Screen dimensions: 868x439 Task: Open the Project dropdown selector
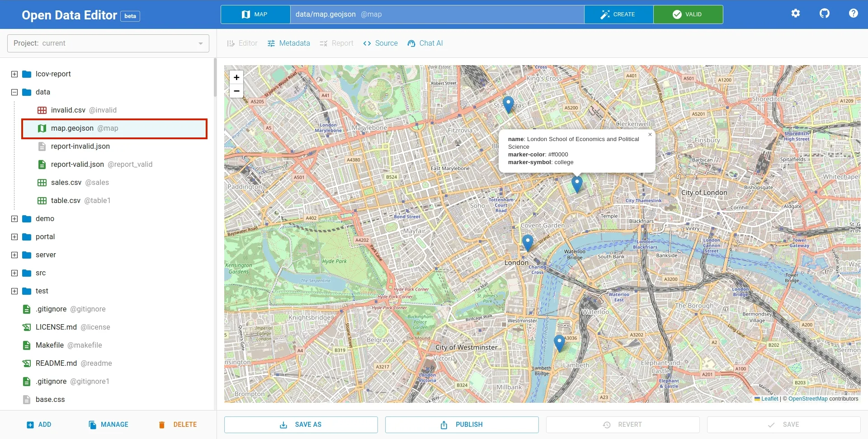pyautogui.click(x=108, y=43)
